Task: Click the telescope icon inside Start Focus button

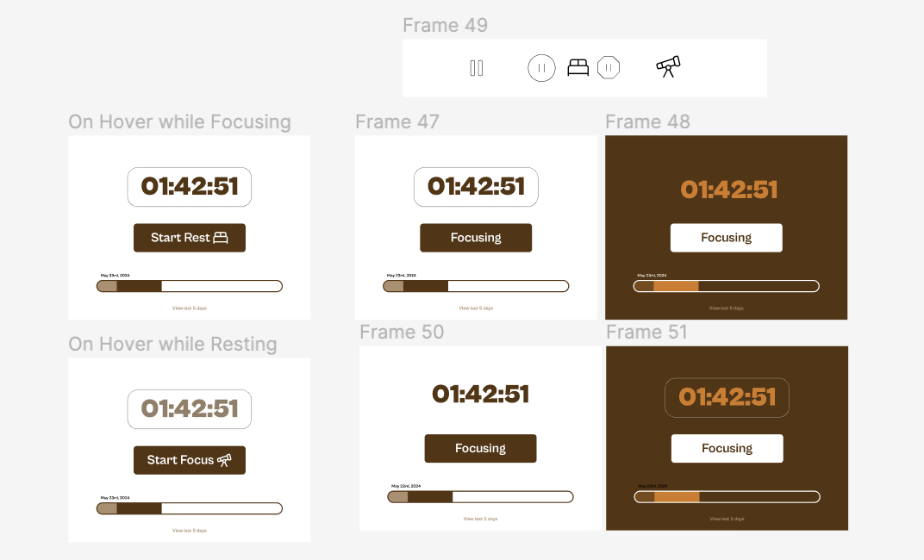Action: tap(224, 460)
